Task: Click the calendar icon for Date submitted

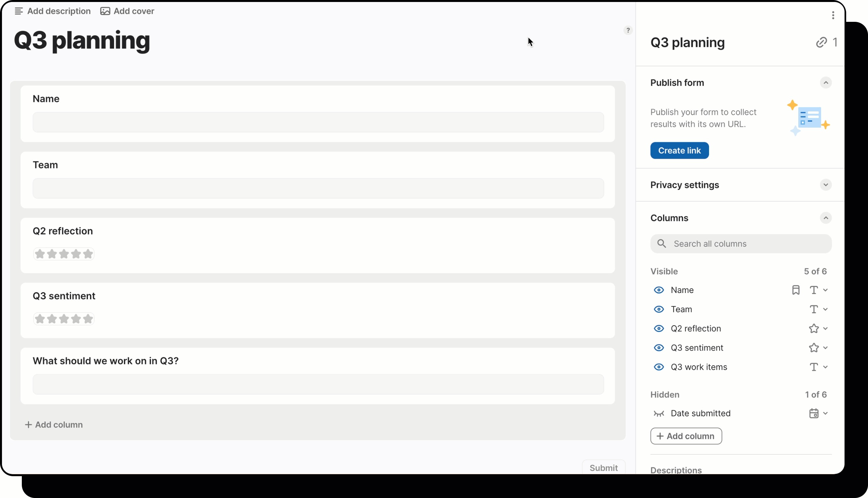Action: tap(814, 413)
